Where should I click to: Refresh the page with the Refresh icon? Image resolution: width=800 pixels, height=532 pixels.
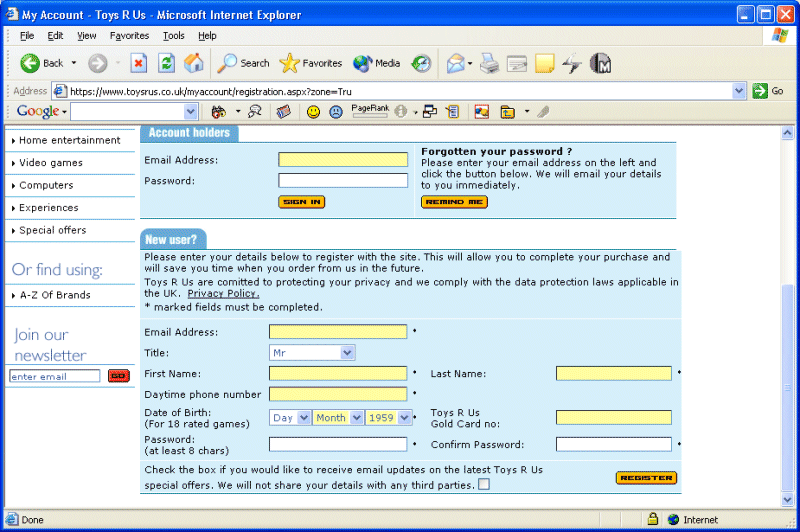[x=166, y=63]
